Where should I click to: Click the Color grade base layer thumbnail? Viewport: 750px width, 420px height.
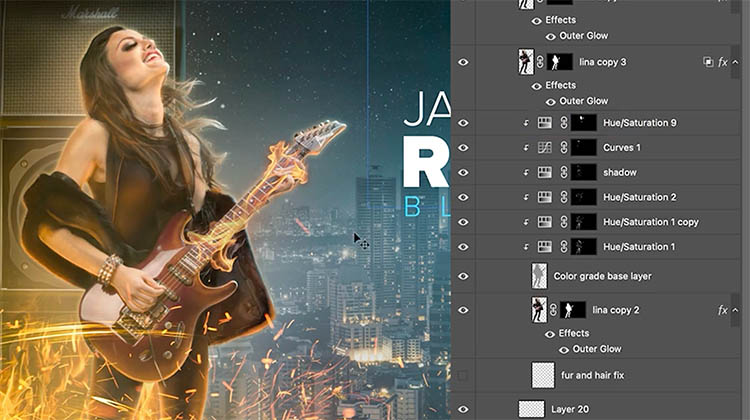[x=539, y=276]
